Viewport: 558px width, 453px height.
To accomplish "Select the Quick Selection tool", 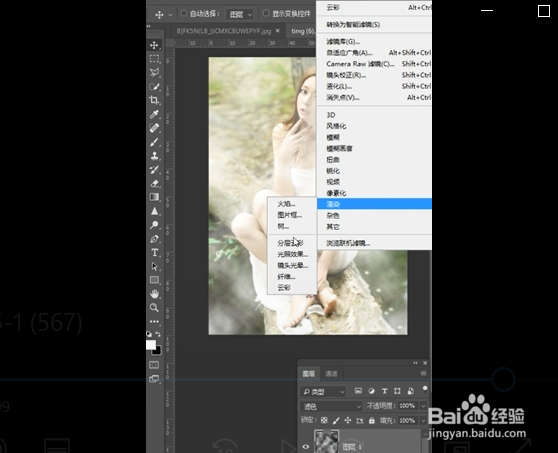I will click(x=154, y=86).
